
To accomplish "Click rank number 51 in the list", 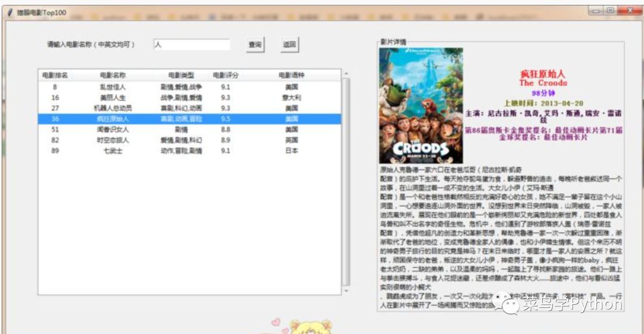I will (x=55, y=129).
